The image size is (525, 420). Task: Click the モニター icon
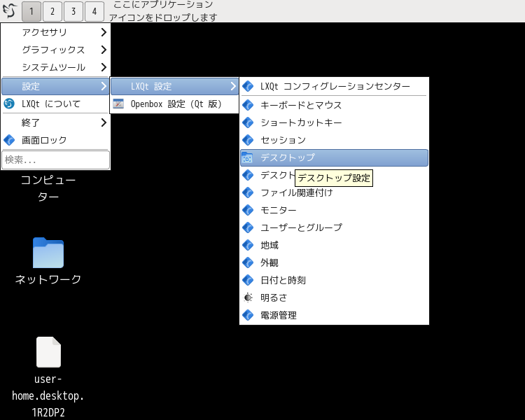pos(248,210)
